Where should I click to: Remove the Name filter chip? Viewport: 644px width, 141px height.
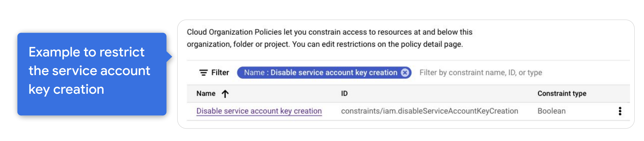tap(405, 73)
